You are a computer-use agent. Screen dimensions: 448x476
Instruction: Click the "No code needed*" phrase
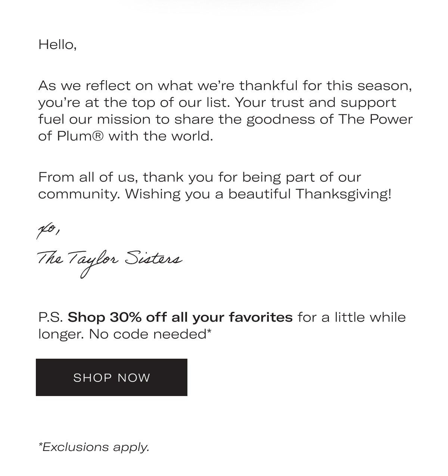(x=150, y=334)
